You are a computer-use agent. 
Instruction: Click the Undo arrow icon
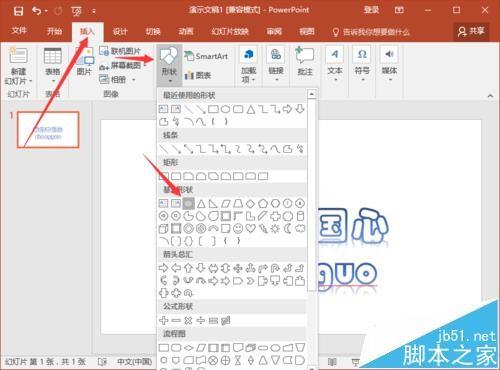tap(36, 11)
